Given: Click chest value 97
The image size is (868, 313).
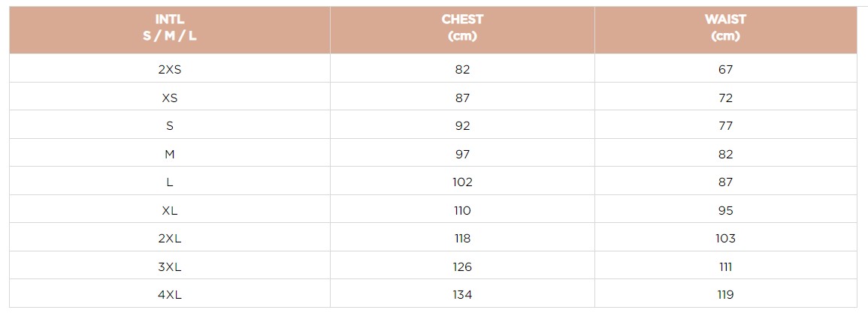Looking at the screenshot, I should (x=462, y=154).
